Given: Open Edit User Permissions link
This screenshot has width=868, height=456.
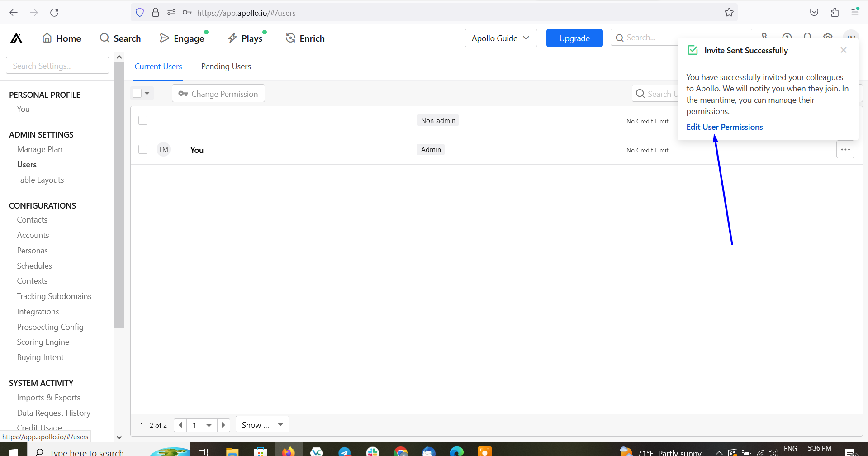Looking at the screenshot, I should [725, 127].
